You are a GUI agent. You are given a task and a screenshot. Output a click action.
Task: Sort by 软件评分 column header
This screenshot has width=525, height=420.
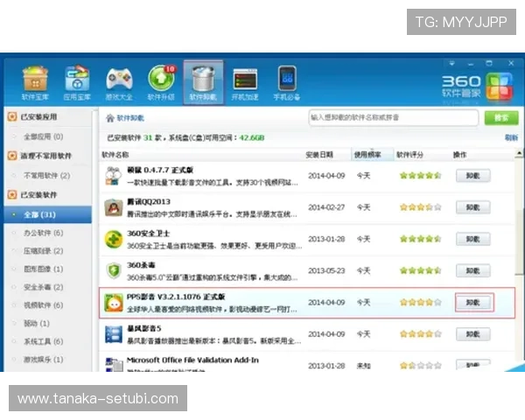pyautogui.click(x=409, y=155)
